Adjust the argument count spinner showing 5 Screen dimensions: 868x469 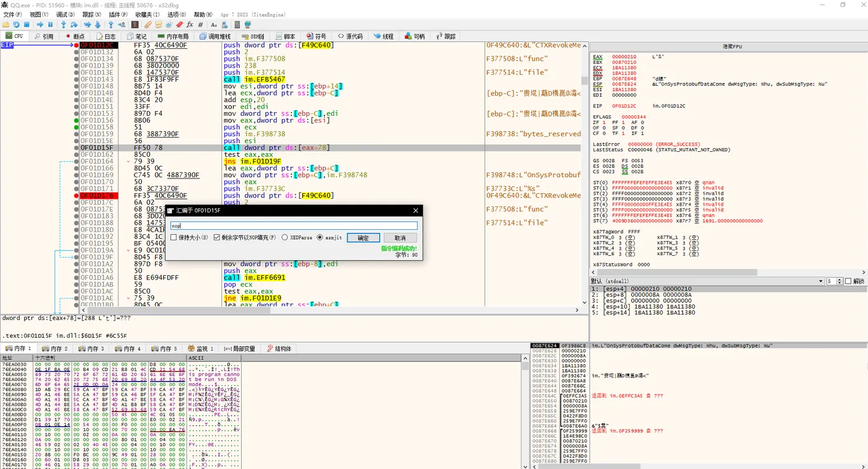[x=834, y=281]
